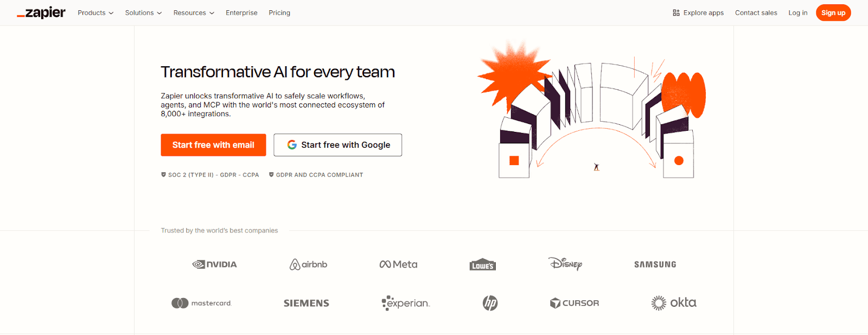Image resolution: width=868 pixels, height=335 pixels.
Task: Click the Transformative AI for every team heading
Action: tap(278, 72)
